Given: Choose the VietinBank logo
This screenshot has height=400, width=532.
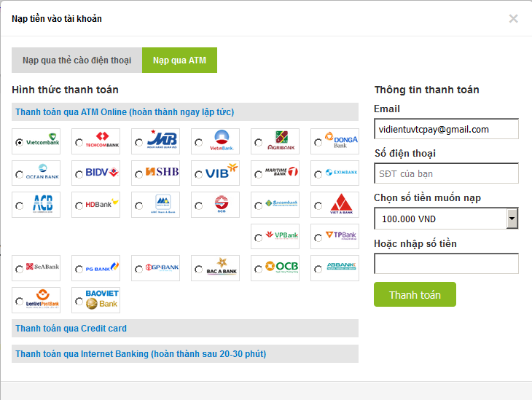Looking at the screenshot, I should point(222,140).
